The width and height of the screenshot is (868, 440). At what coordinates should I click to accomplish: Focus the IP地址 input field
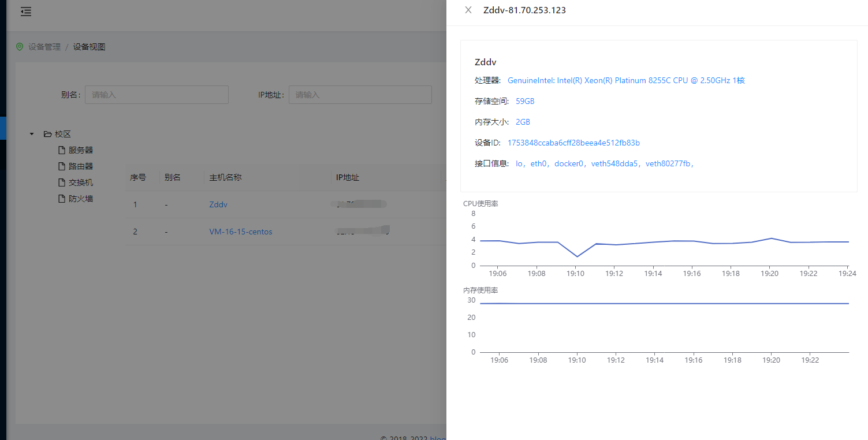click(x=360, y=95)
